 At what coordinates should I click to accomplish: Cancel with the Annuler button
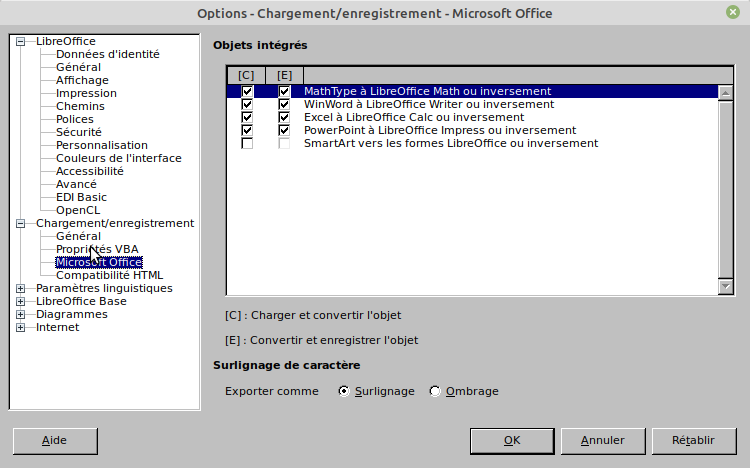click(x=603, y=441)
